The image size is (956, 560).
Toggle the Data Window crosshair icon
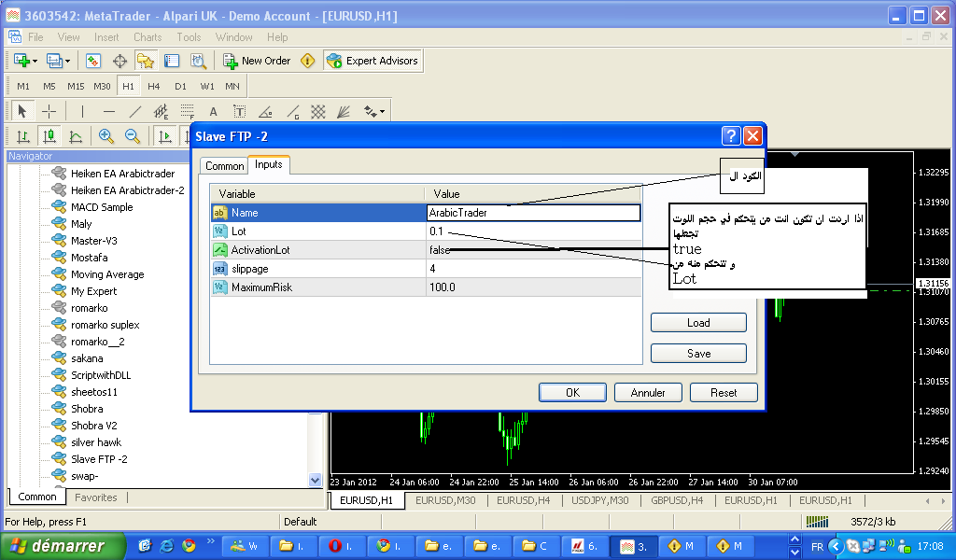[x=119, y=61]
